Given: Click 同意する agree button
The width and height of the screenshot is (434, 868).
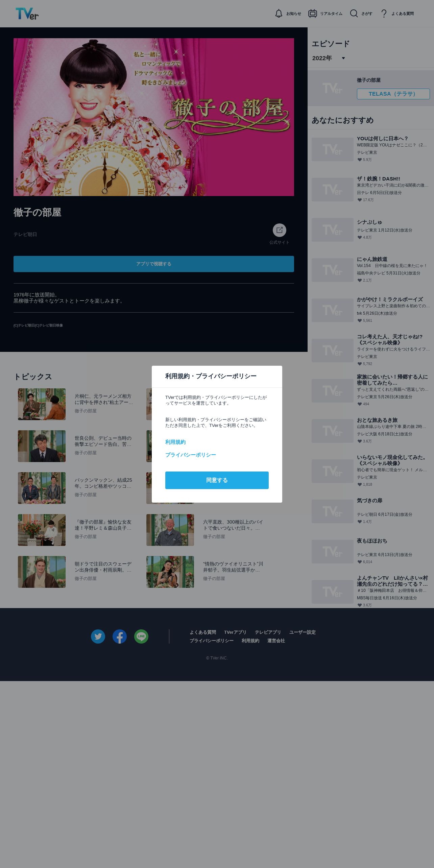Looking at the screenshot, I should (217, 480).
